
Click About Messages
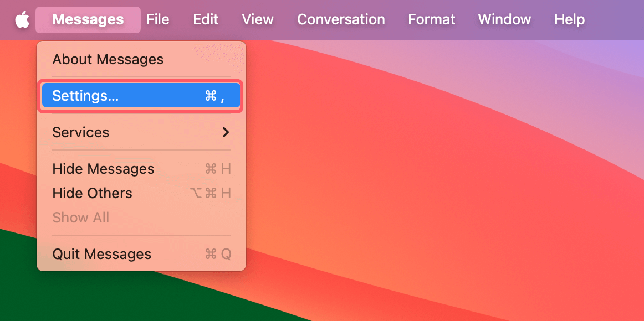[x=107, y=59]
